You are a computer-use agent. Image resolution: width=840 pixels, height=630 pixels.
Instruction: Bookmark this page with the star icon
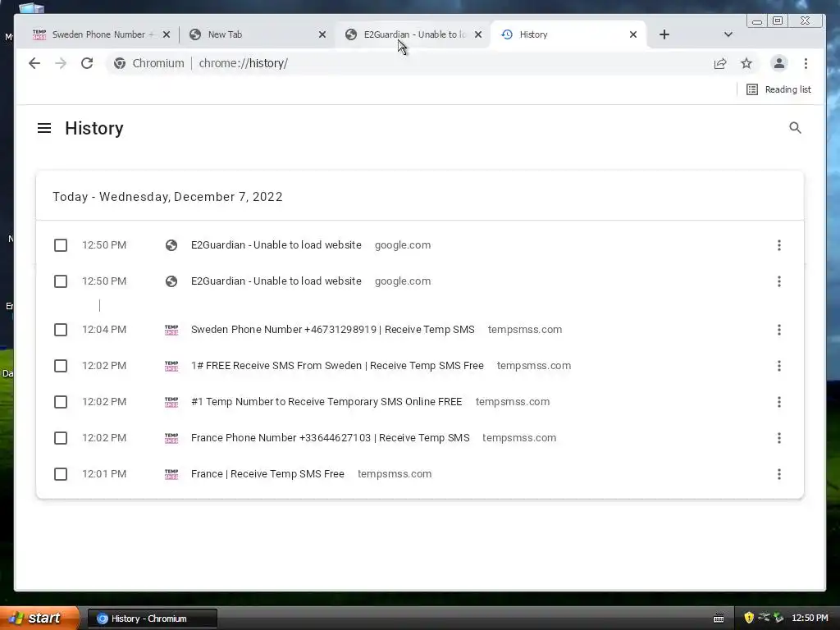click(746, 63)
